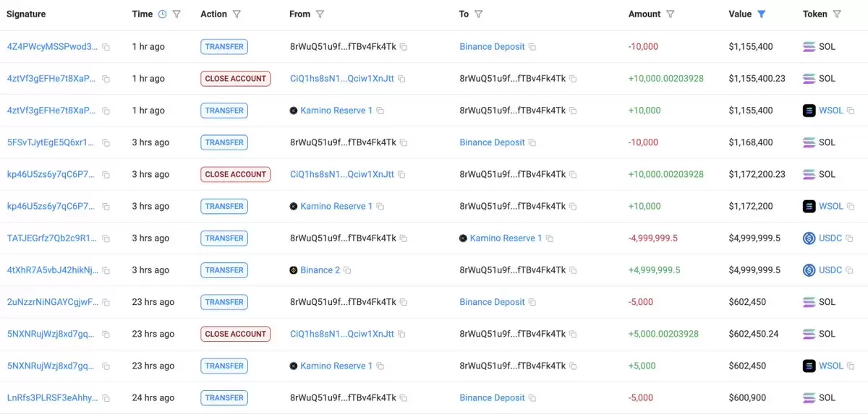
Task: Click the first CLOSE ACCOUNT action badge
Action: click(x=236, y=79)
